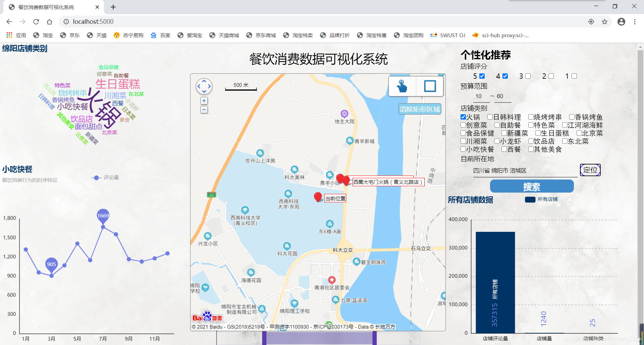Viewport: 644px width, 345px height.
Task: Click the 海德花园 map marker icon
Action: (251, 272)
